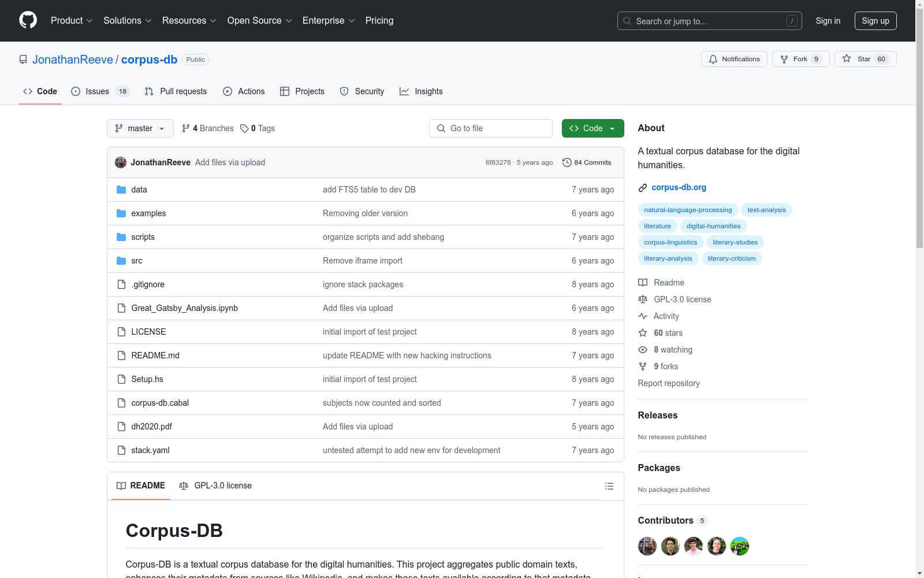Switch to the Issues tab
The width and height of the screenshot is (924, 578).
coord(100,91)
